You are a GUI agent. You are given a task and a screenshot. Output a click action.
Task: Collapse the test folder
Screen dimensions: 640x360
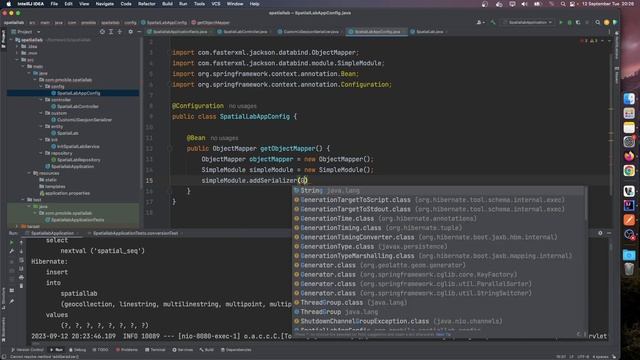click(x=23, y=200)
